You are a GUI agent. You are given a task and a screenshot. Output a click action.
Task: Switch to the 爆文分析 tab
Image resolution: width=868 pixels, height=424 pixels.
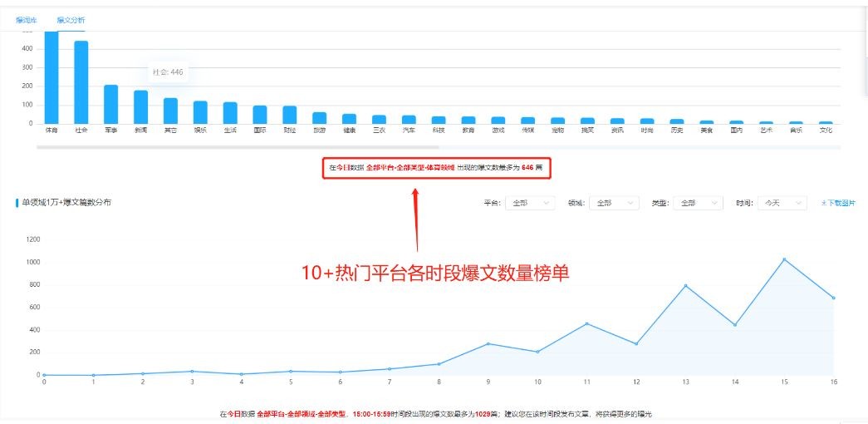(71, 19)
